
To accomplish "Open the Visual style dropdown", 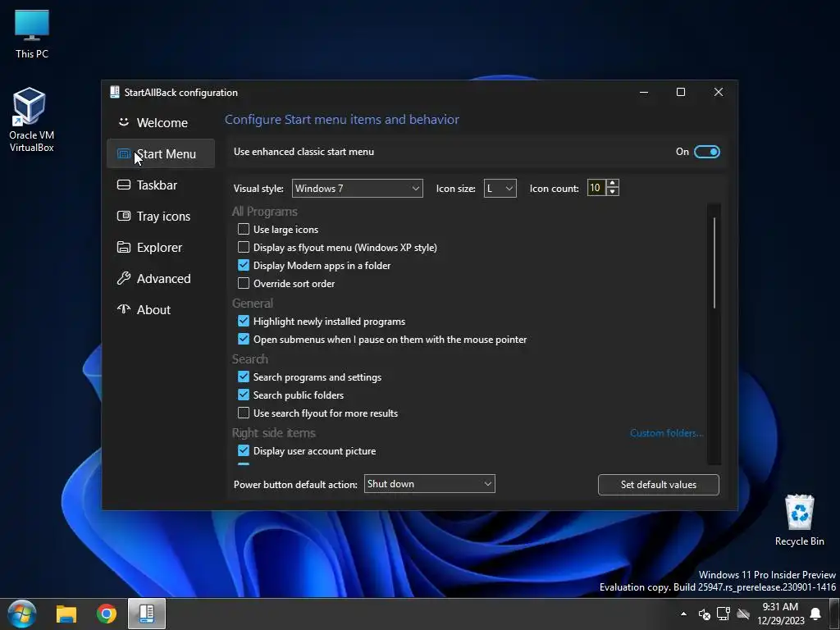I will coord(358,188).
